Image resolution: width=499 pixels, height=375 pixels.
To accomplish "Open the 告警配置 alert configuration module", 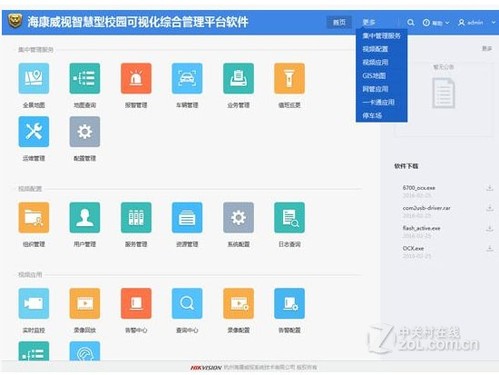I will click(289, 303).
